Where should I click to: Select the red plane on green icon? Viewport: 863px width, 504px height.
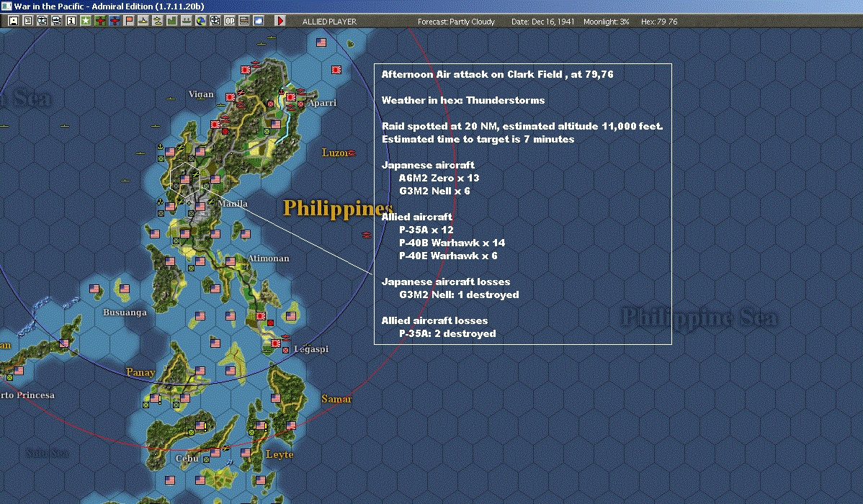pyautogui.click(x=100, y=21)
